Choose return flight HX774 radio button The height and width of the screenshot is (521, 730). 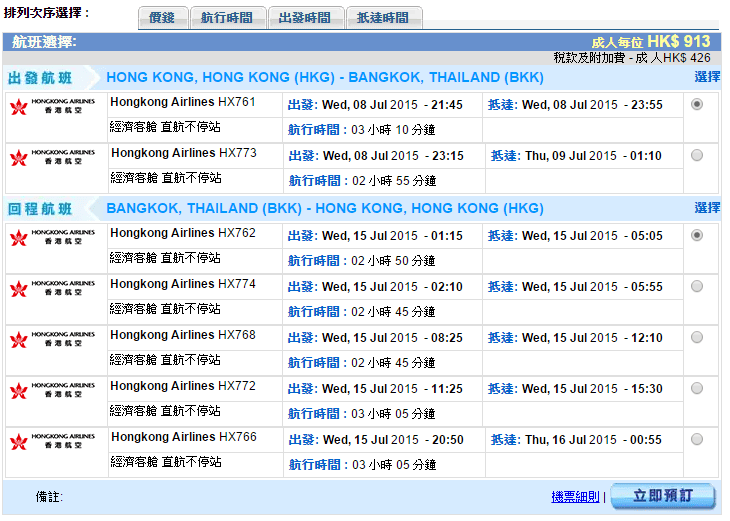coord(697,286)
